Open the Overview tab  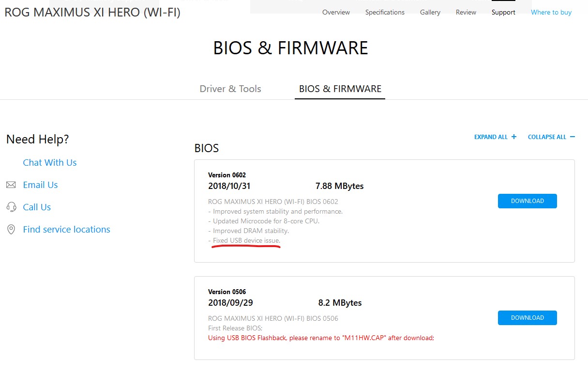tap(336, 12)
